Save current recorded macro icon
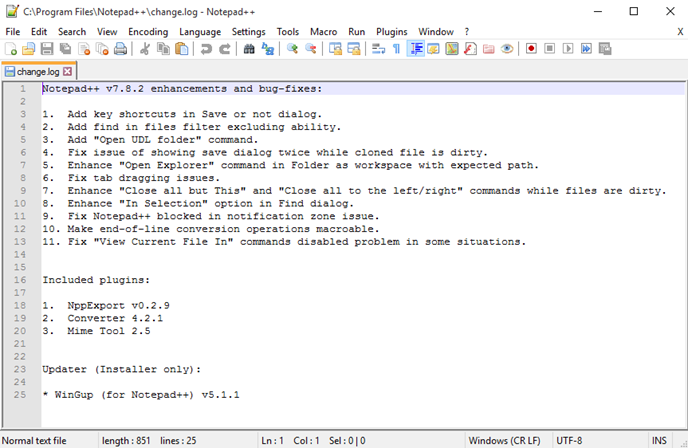This screenshot has height=448, width=688. point(605,49)
